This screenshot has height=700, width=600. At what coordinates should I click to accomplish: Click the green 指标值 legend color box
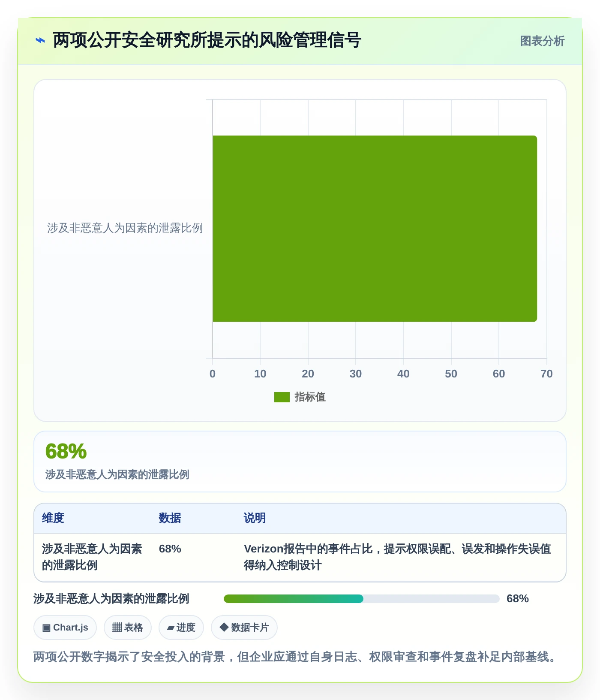tap(282, 397)
